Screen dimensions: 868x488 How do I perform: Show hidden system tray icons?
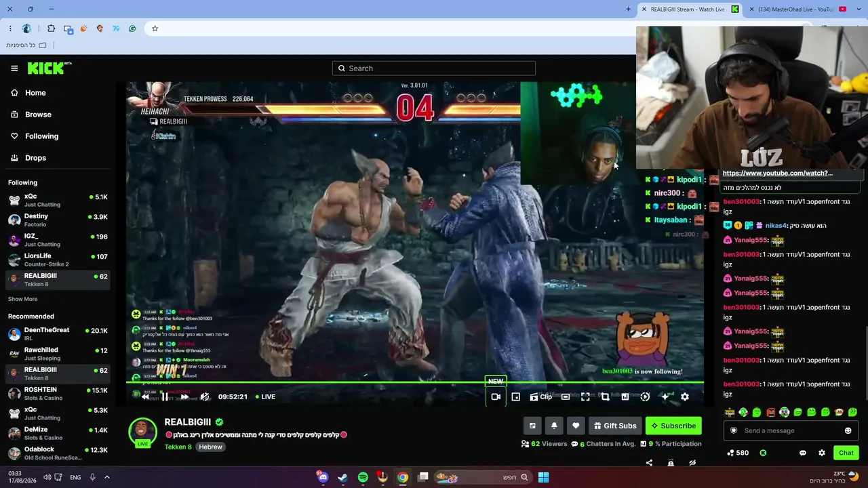coord(106,477)
